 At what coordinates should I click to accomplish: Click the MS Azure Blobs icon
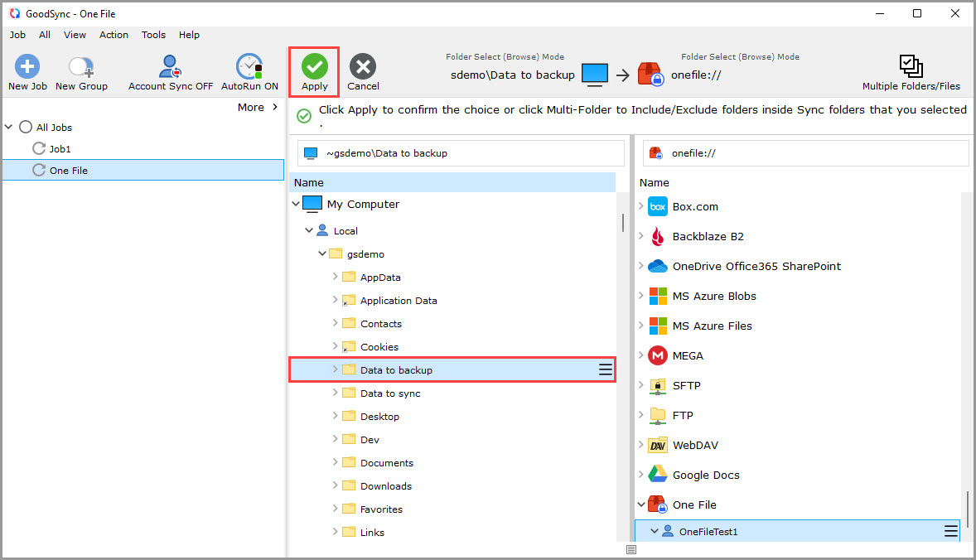click(658, 297)
